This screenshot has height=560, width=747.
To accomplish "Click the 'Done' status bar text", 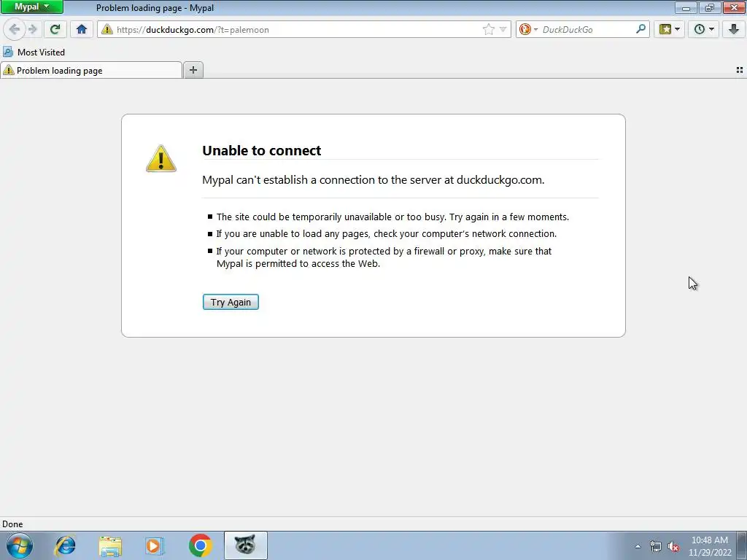I will (x=12, y=524).
